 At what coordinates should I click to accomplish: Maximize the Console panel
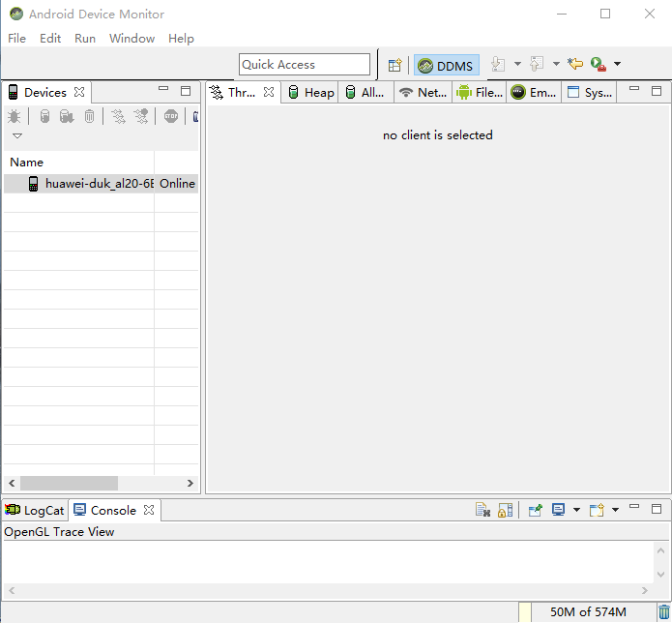click(657, 509)
